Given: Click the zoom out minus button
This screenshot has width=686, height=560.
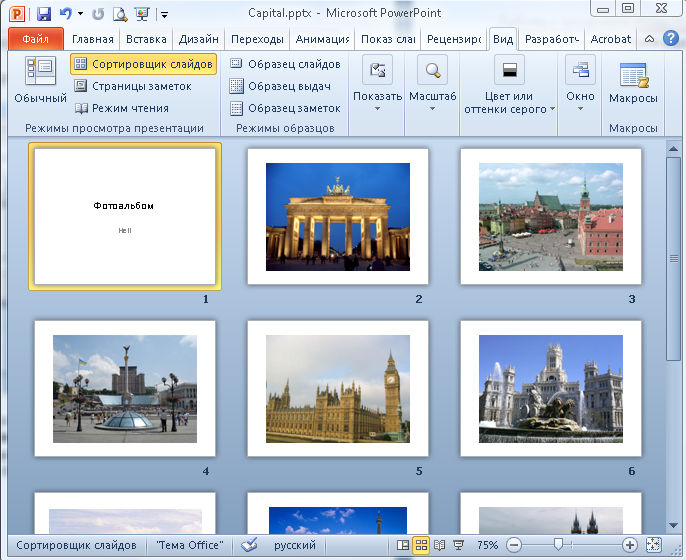Looking at the screenshot, I should tap(514, 545).
